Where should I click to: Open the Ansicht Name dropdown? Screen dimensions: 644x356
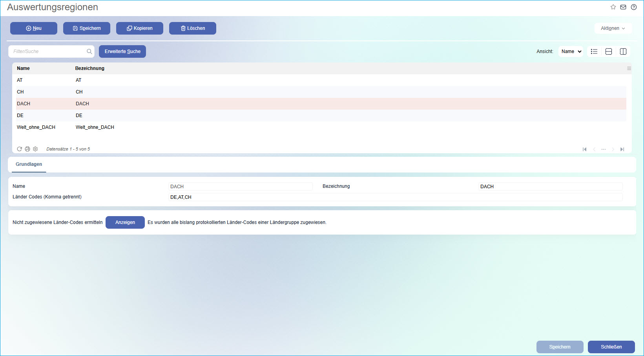pyautogui.click(x=571, y=51)
